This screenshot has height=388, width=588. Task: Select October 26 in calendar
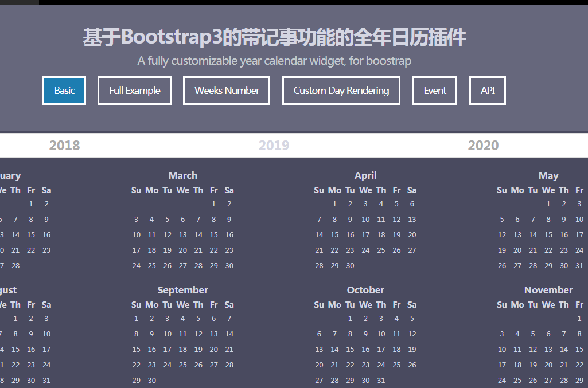(x=412, y=365)
